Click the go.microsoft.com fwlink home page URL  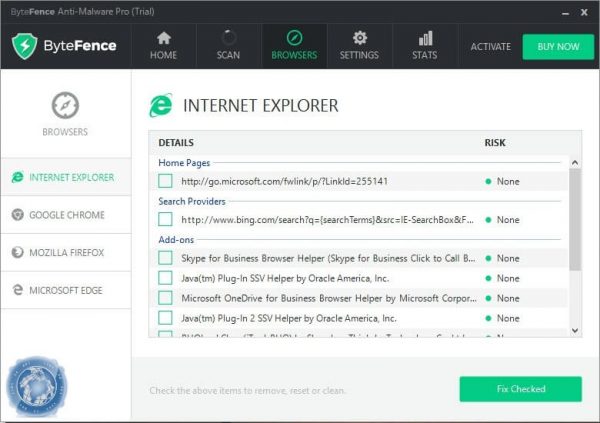(x=285, y=181)
